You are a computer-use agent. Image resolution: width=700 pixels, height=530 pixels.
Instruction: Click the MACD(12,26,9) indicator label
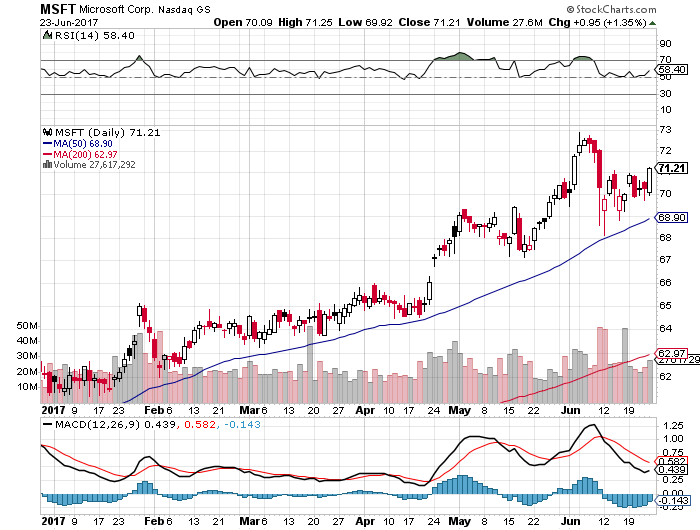[x=85, y=424]
